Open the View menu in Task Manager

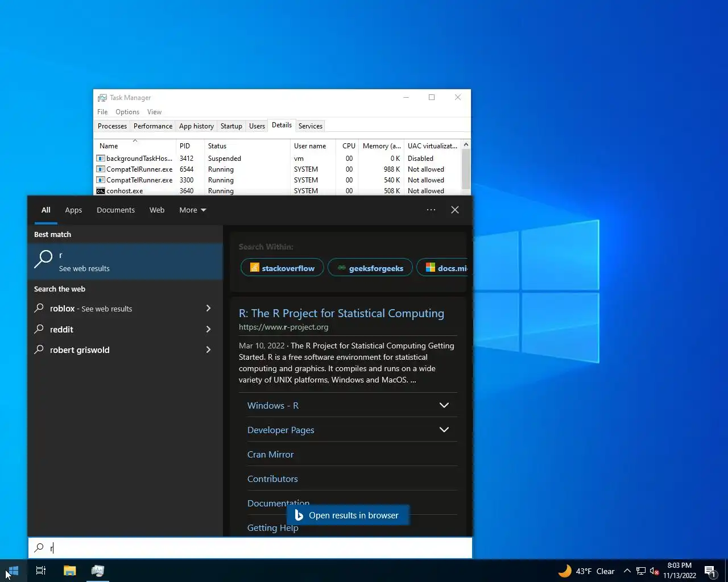click(x=154, y=112)
